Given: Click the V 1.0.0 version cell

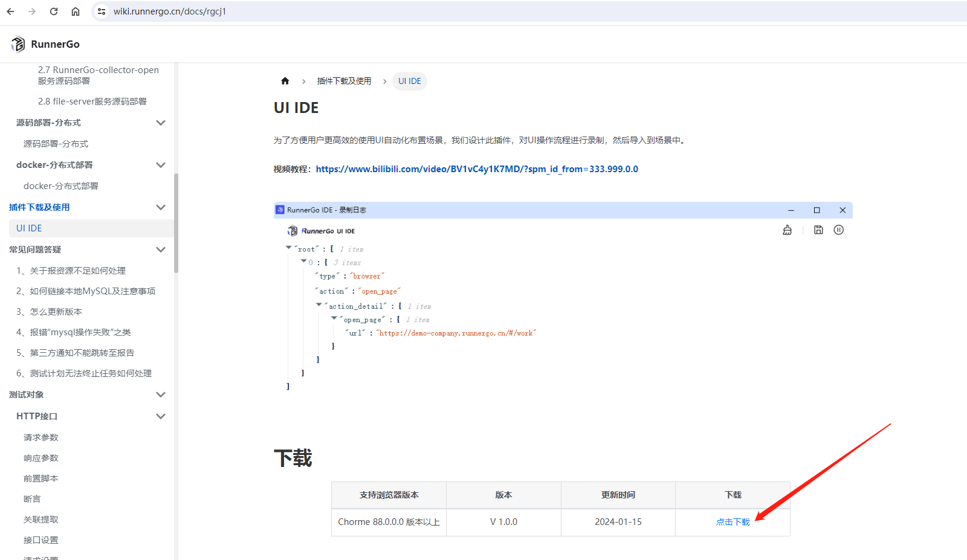Looking at the screenshot, I should tap(503, 522).
